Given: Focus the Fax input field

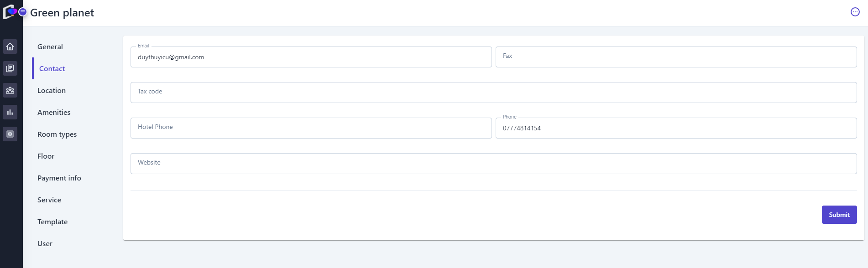Looking at the screenshot, I should (x=676, y=57).
